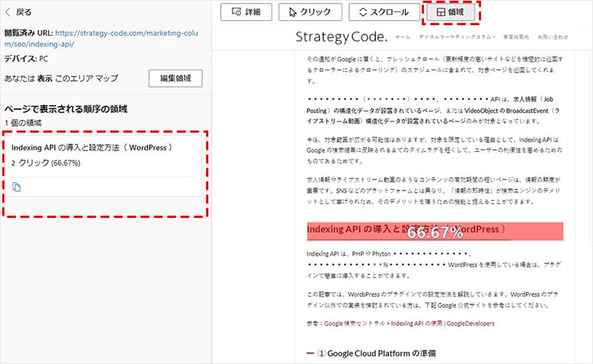Select the 領域 heatmap tab
Viewport: 593px width, 364px height.
point(451,12)
